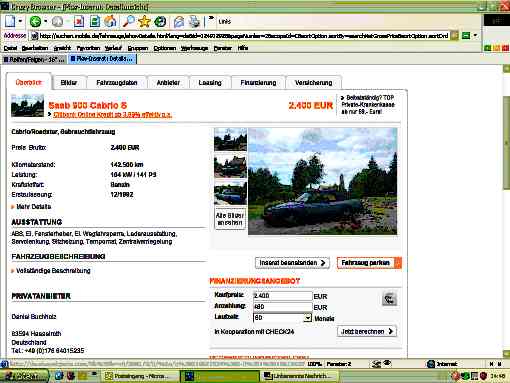Open the dropdown arrow beside New page icon
Viewport: 510px width, 383px height.
coord(20,21)
